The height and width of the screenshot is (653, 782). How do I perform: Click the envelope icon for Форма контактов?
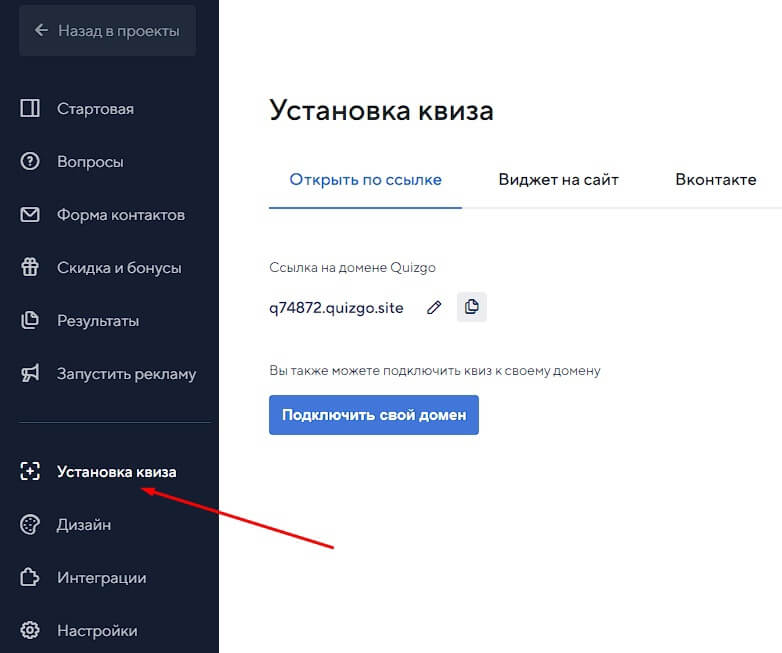pyautogui.click(x=30, y=215)
